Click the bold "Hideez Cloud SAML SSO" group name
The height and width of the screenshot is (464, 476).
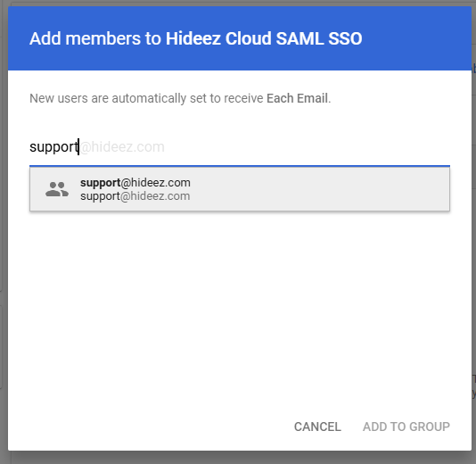click(x=264, y=38)
